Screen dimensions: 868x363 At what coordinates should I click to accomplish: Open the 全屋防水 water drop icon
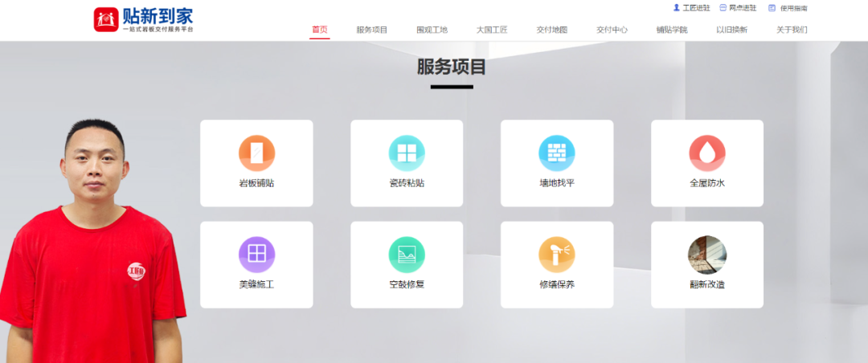707,153
